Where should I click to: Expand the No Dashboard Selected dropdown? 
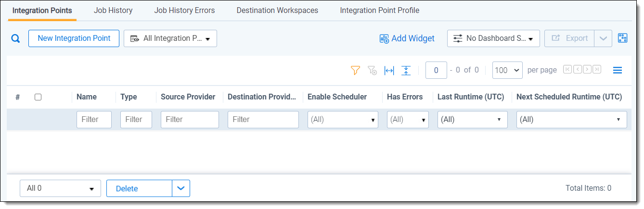pos(493,38)
